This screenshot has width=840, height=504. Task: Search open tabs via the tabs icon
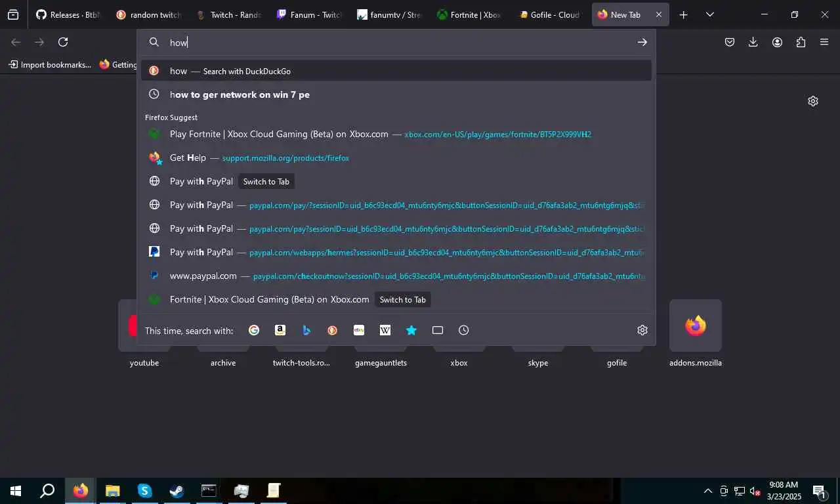pyautogui.click(x=438, y=330)
